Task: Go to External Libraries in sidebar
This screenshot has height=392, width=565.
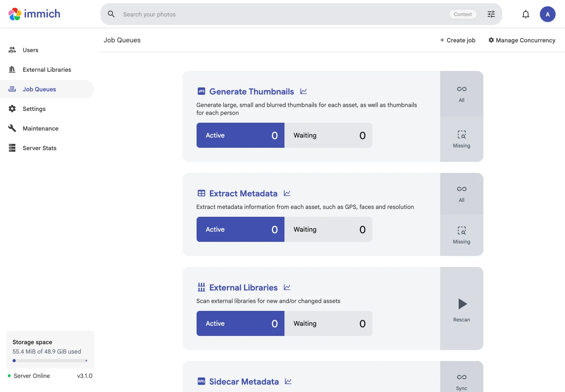Action: click(x=47, y=69)
